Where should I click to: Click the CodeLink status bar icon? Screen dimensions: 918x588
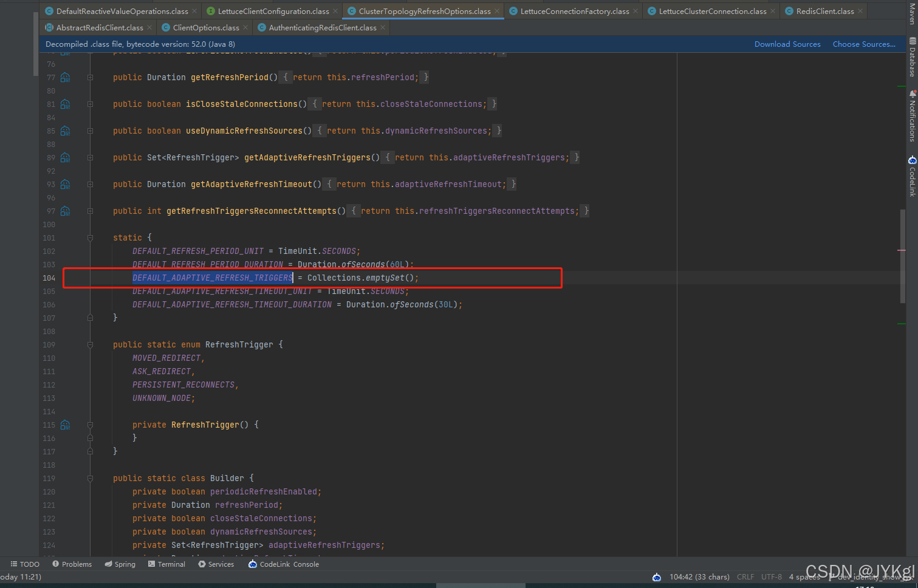click(657, 577)
